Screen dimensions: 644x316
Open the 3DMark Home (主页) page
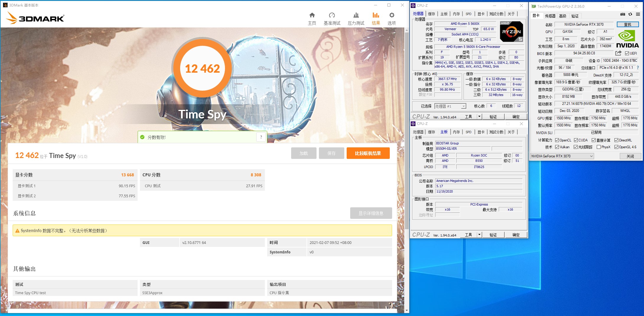[x=312, y=19]
